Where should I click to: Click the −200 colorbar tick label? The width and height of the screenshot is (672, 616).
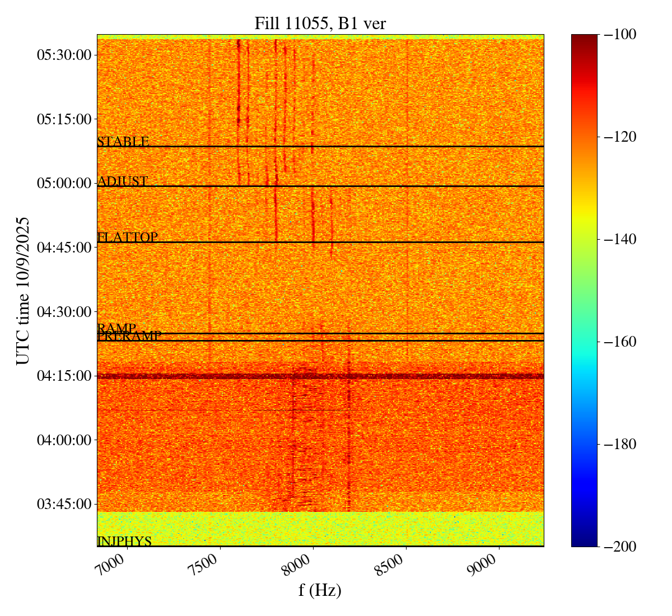(620, 547)
